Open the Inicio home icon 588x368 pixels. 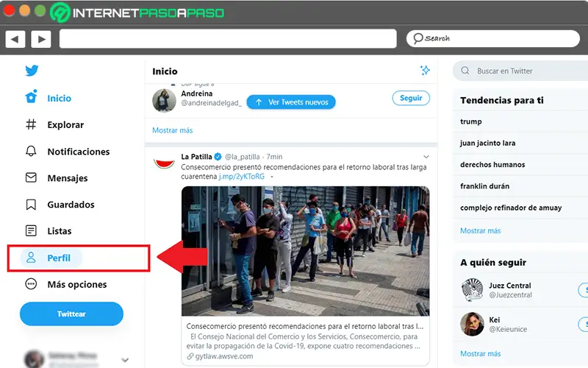point(31,96)
